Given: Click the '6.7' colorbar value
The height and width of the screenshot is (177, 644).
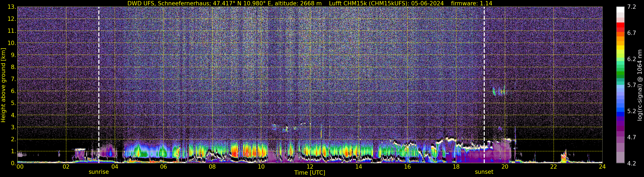Looking at the screenshot, I should [x=632, y=33].
